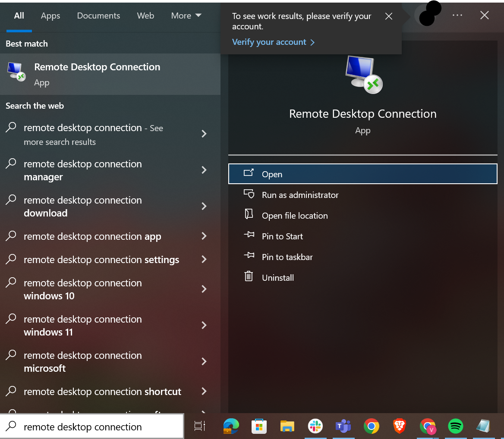Launch Microsoft Teams from the taskbar
Viewport: 504px width, 439px height.
tap(343, 427)
